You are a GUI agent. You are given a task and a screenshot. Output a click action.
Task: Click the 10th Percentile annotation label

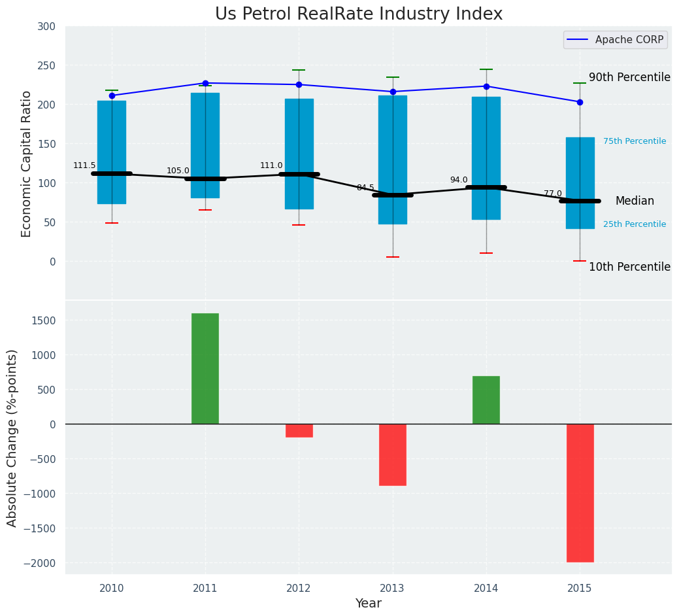(x=629, y=267)
